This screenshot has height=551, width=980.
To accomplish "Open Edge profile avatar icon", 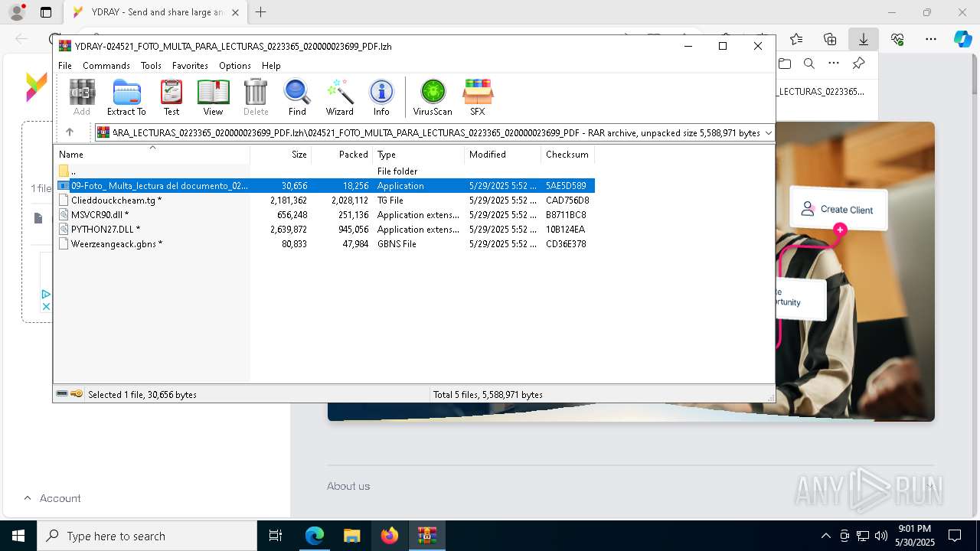I will (17, 12).
